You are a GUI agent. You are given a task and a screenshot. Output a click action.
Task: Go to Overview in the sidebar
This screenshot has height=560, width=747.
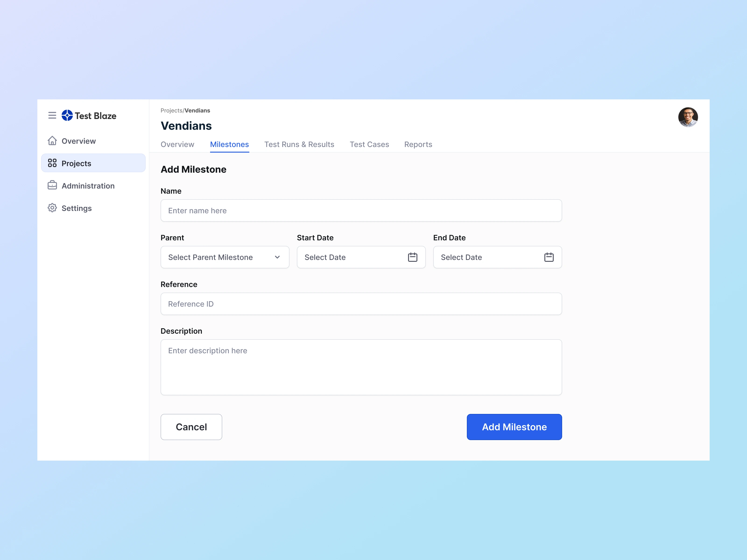coord(93,141)
